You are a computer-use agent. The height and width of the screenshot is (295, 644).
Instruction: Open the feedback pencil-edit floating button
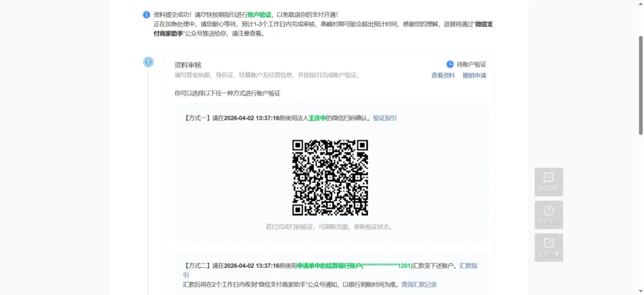[548, 247]
